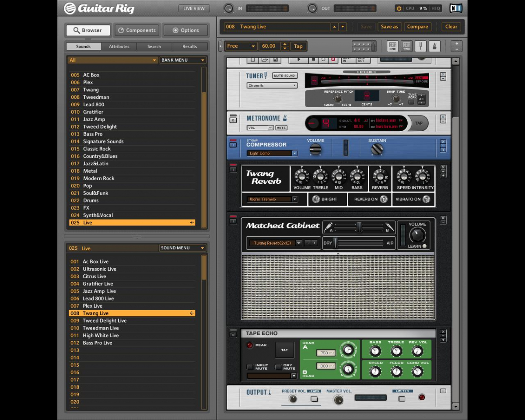The width and height of the screenshot is (525, 420).
Task: Enable BRIGHT on the Twang Reverb amp
Action: [327, 199]
